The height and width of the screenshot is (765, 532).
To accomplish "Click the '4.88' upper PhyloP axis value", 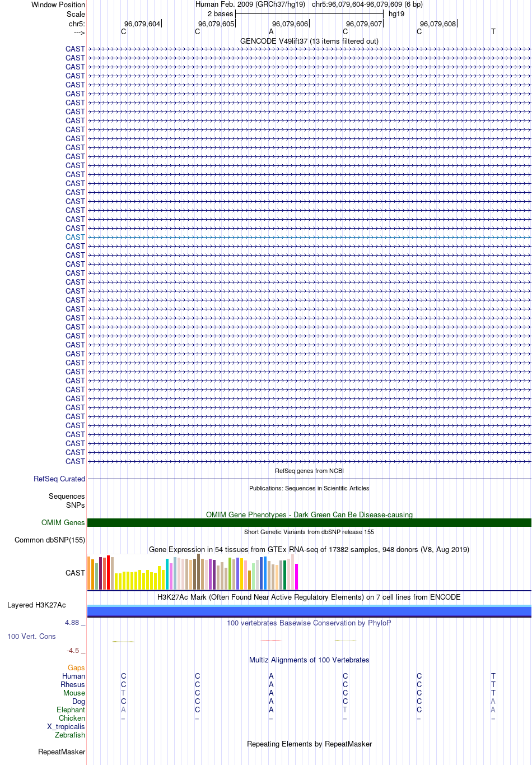I will (72, 623).
